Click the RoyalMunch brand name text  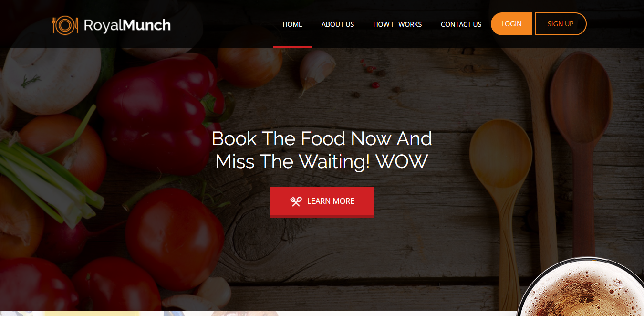click(x=127, y=25)
